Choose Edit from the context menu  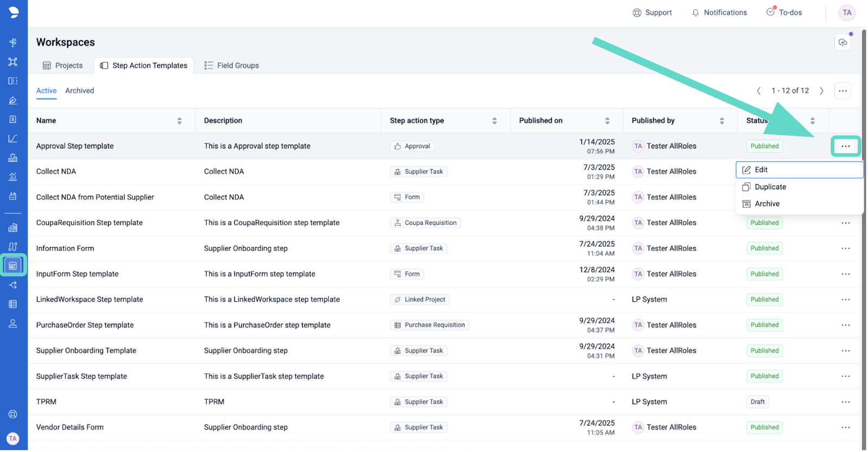pyautogui.click(x=761, y=170)
